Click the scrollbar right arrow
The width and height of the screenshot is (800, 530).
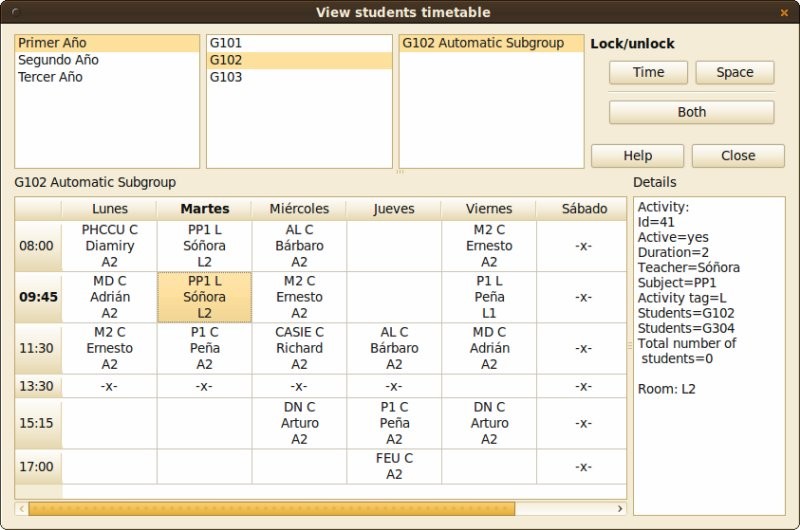[620, 509]
